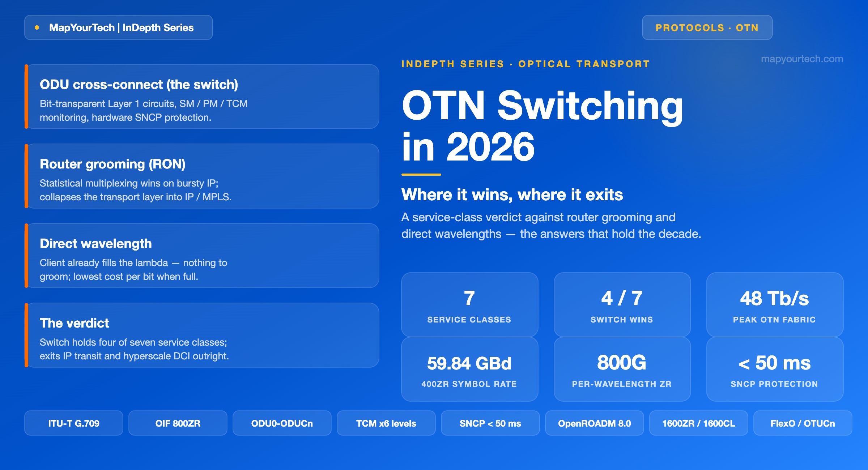Screen dimensions: 868x470
Task: Select the ODU cross-connect (the switch) card
Action: [202, 97]
